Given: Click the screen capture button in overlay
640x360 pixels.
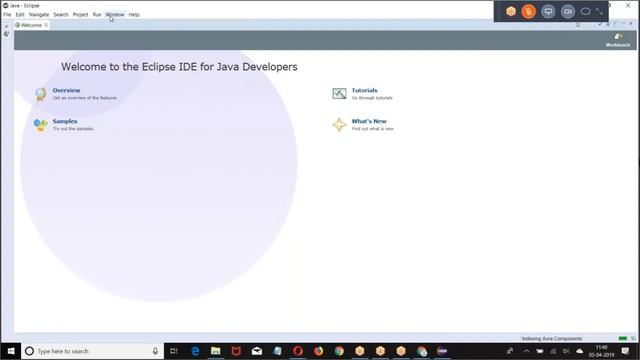Looking at the screenshot, I should click(548, 11).
